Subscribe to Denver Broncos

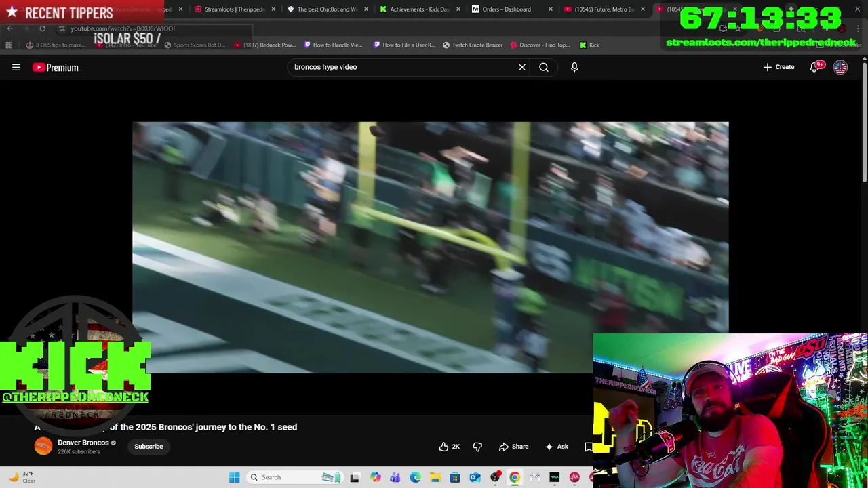(149, 447)
